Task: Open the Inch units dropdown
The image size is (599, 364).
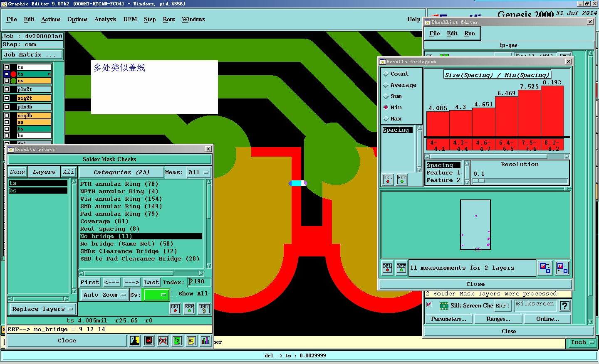Action: [582, 342]
